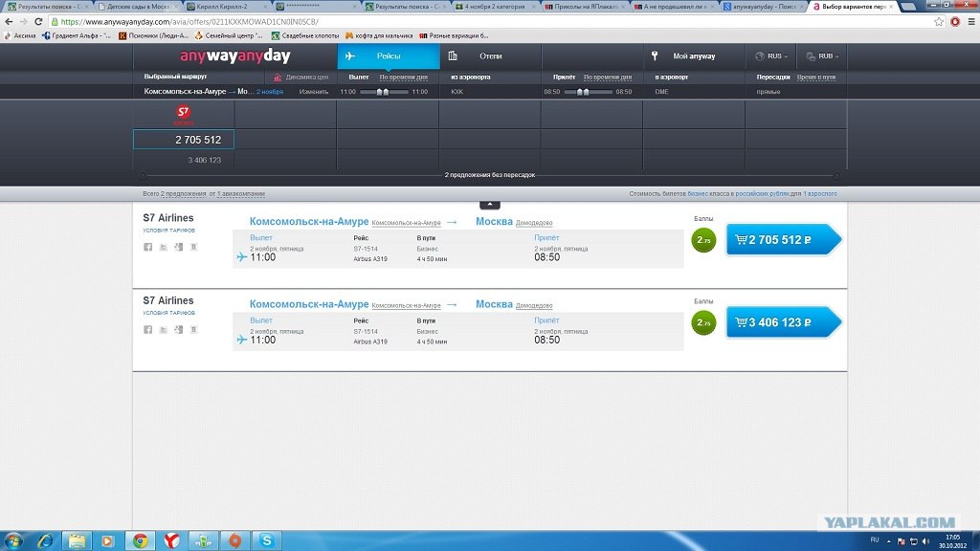Collapse the price matrix with up-arrow
The image size is (980, 551).
coord(489,205)
